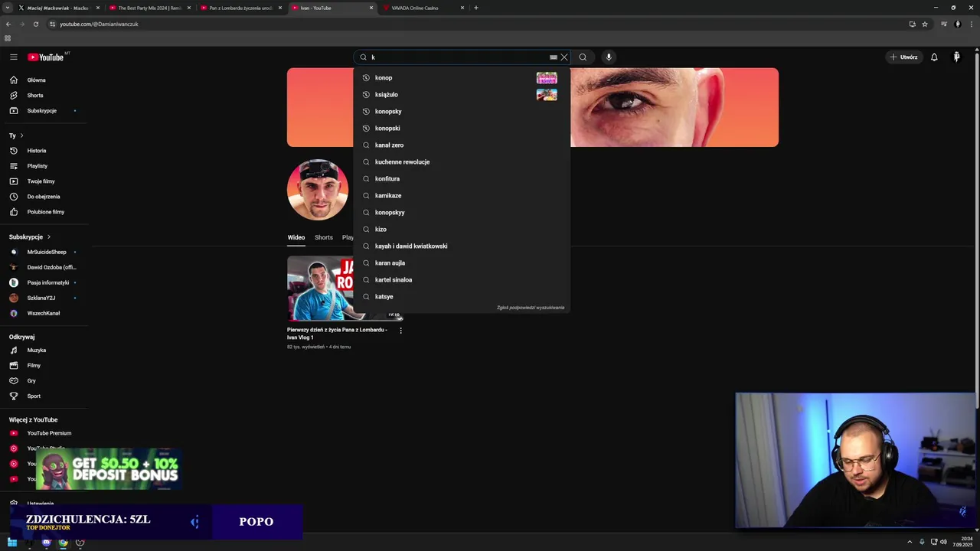Open the Windows Start button
This screenshot has width=980, height=551.
tap(12, 543)
